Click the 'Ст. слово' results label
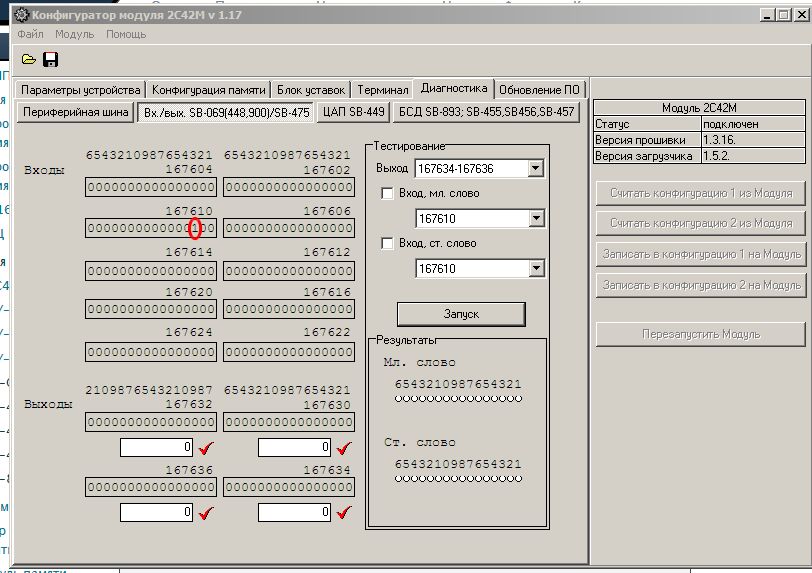 point(419,442)
